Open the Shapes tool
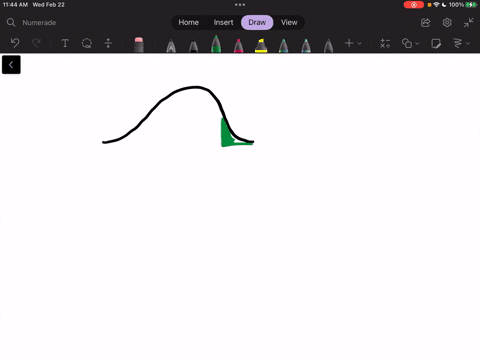Screen dimensions: 480x360 (x=407, y=43)
